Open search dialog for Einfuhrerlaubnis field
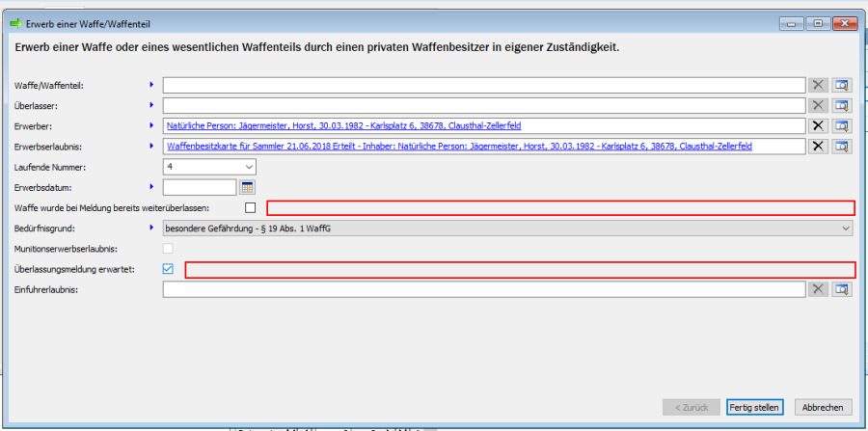 pyautogui.click(x=843, y=288)
